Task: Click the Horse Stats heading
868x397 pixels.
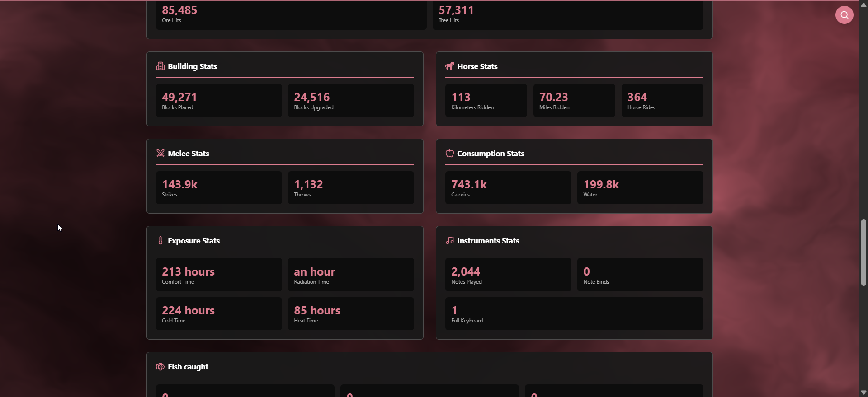Action: pos(477,66)
